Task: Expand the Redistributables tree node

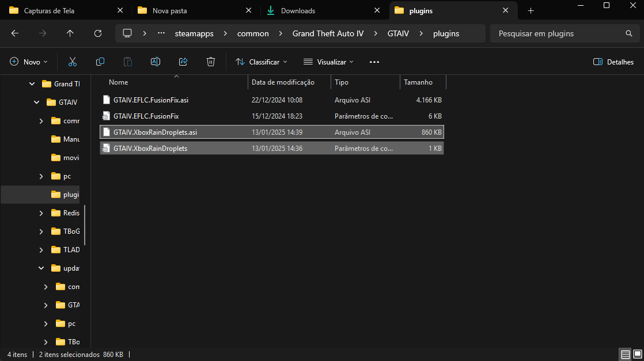Action: 41,212
